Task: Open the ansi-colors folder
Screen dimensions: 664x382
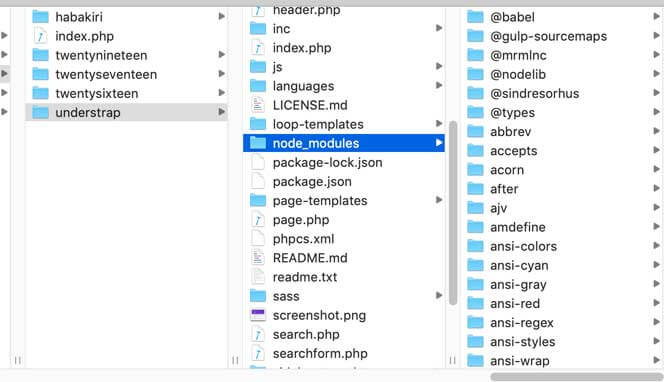Action: pos(563,246)
